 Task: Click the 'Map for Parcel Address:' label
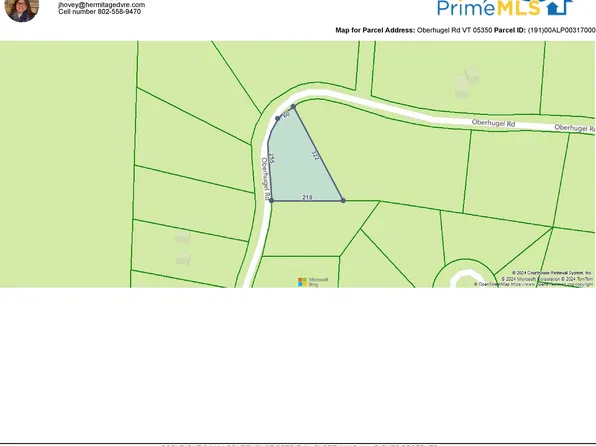pos(375,30)
